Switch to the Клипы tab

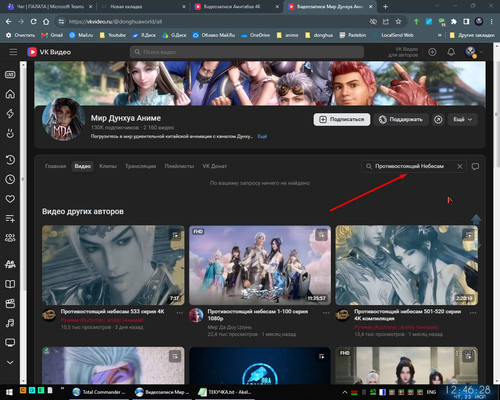[x=108, y=166]
